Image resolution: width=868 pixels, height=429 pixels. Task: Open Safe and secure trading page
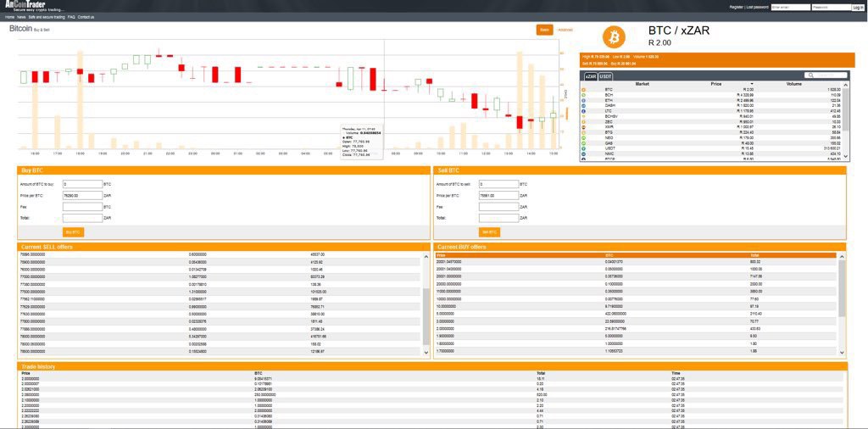47,17
